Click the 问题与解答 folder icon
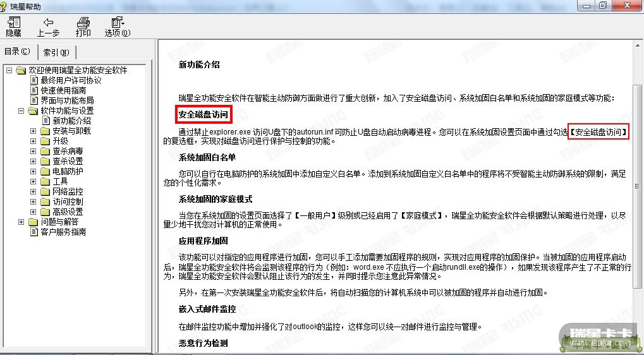644x355 pixels. pyautogui.click(x=33, y=222)
